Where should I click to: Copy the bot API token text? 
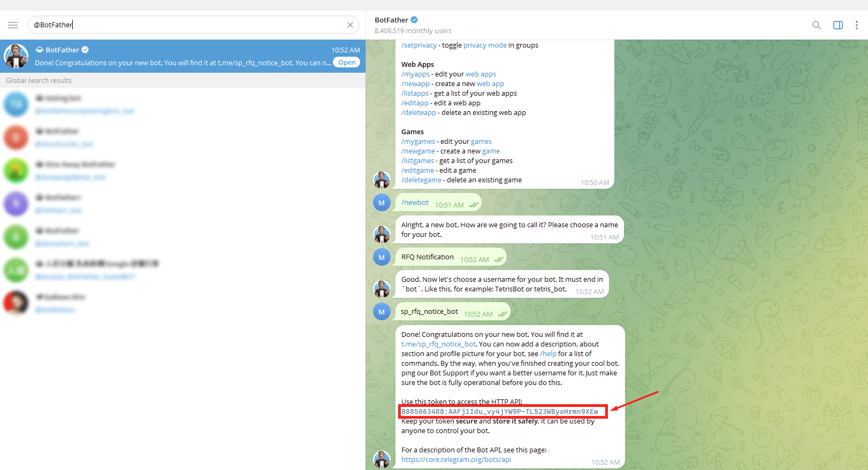500,412
